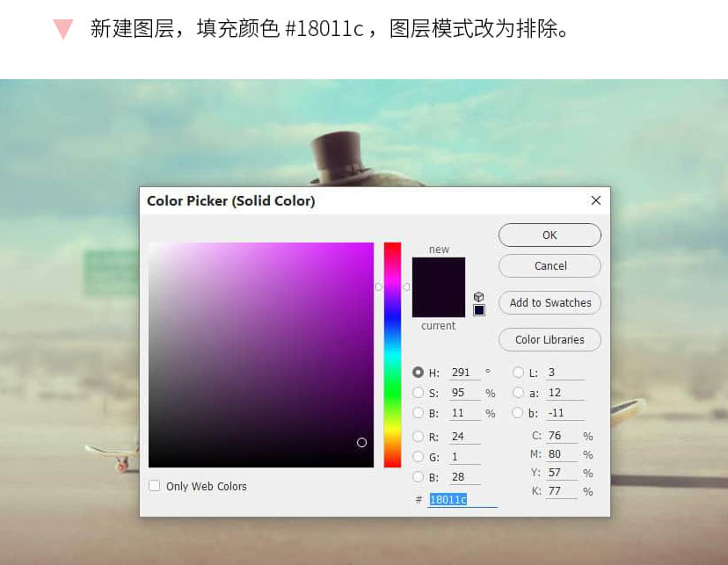Click the Lab b field with value -11
This screenshot has height=565, width=728.
[x=564, y=413]
